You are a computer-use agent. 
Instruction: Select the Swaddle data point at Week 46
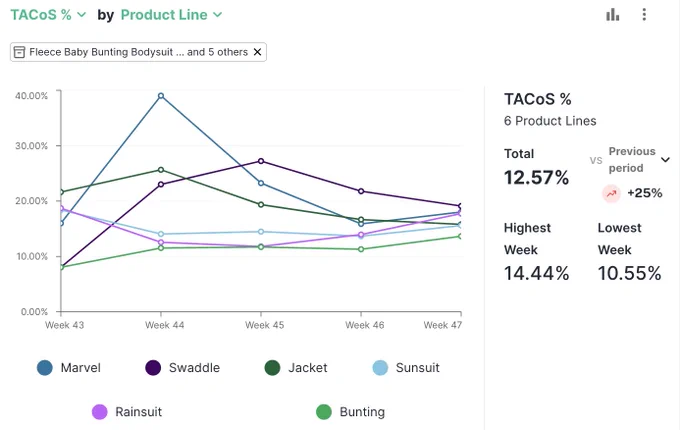361,191
